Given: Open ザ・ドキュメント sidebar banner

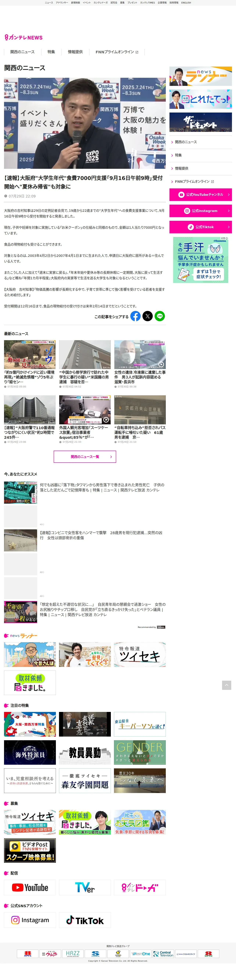Looking at the screenshot, I should (x=201, y=122).
